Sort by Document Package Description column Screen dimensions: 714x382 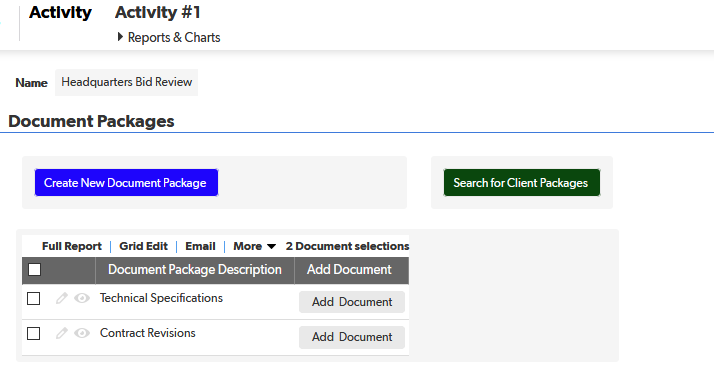(x=195, y=270)
